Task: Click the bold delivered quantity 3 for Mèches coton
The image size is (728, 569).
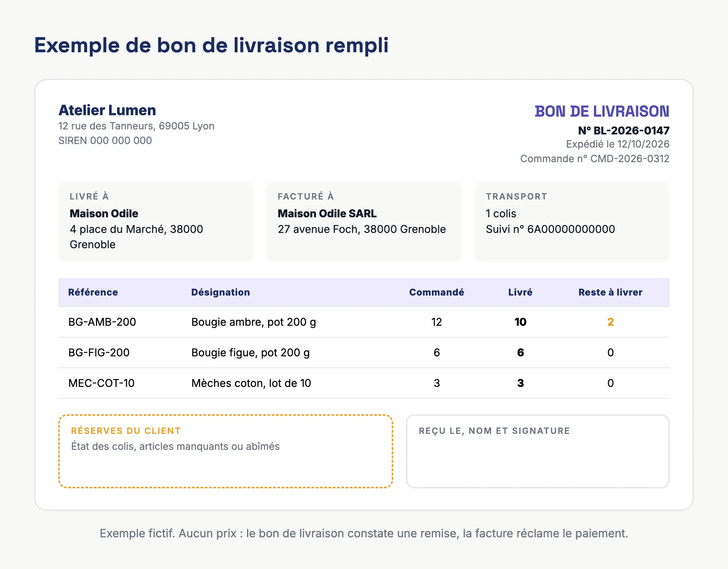Action: click(x=520, y=383)
